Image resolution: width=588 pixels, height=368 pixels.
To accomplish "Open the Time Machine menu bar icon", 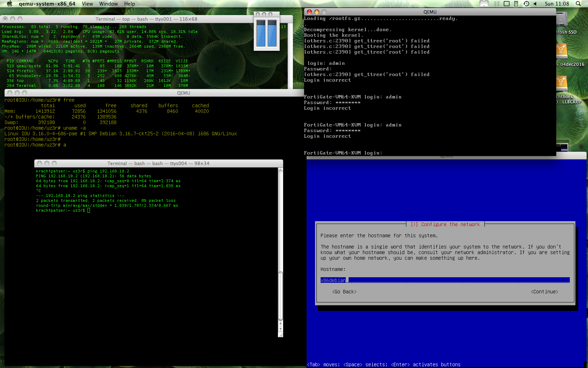I will tap(526, 4).
